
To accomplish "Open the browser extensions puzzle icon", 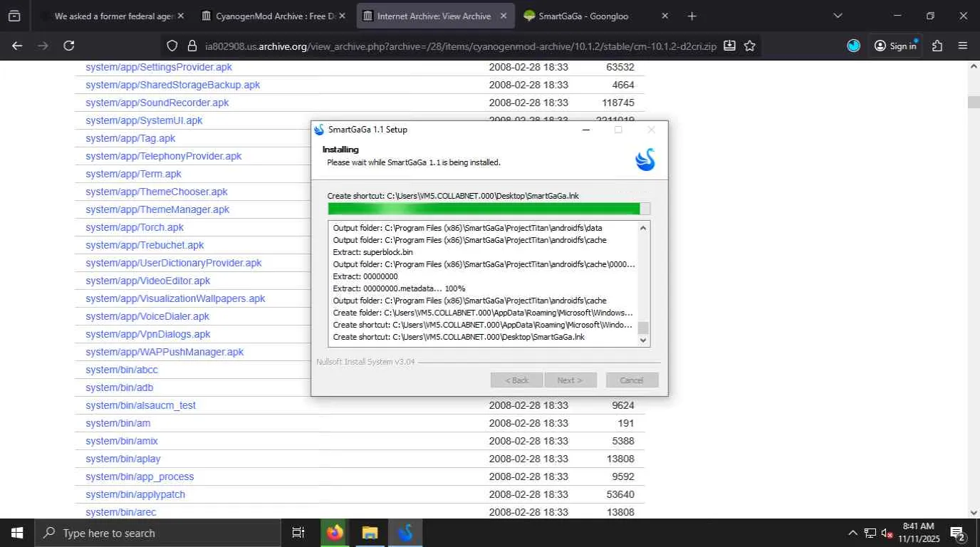I will [937, 46].
